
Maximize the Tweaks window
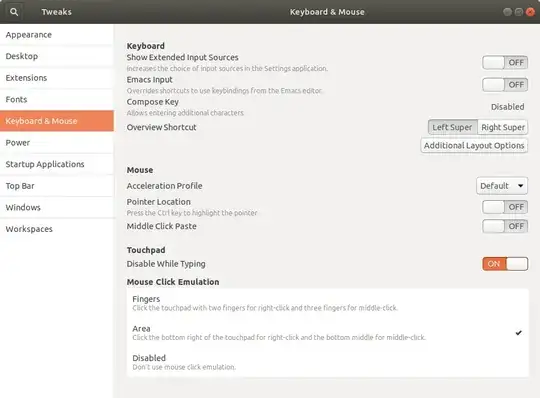(x=519, y=12)
